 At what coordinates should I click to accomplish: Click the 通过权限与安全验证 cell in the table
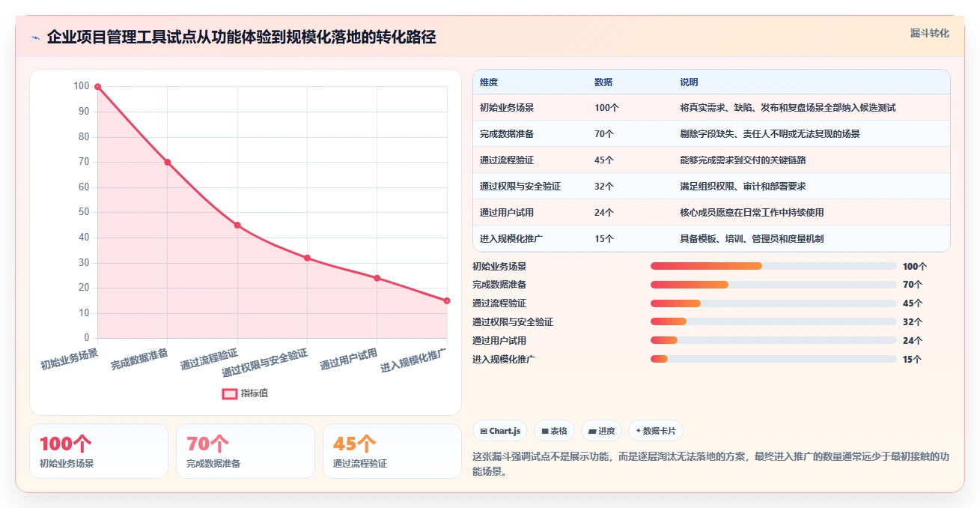520,187
